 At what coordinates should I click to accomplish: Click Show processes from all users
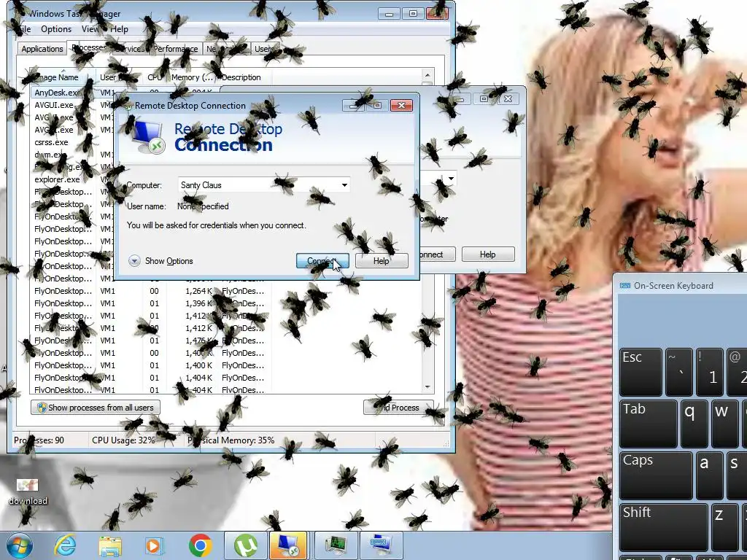click(96, 408)
